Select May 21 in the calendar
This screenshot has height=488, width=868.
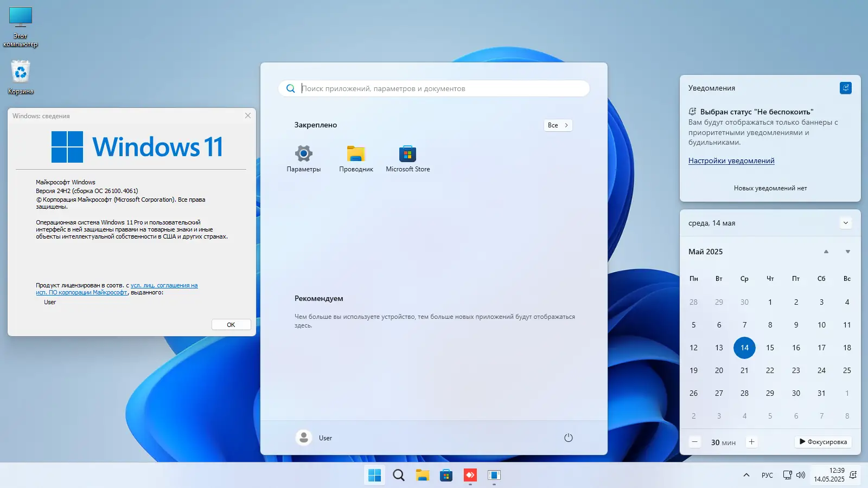click(744, 370)
